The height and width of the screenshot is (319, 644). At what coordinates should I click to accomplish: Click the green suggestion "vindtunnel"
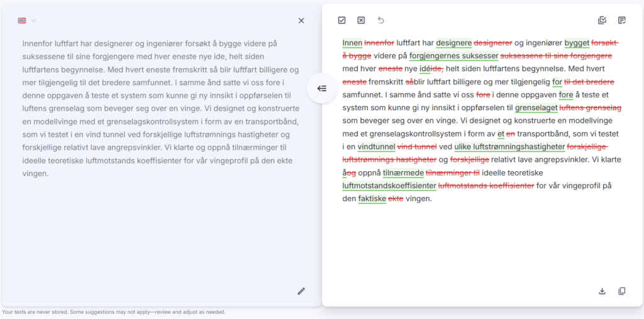pos(376,147)
